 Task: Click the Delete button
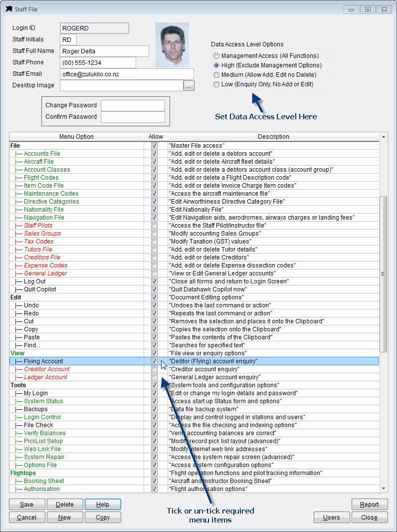(65, 505)
